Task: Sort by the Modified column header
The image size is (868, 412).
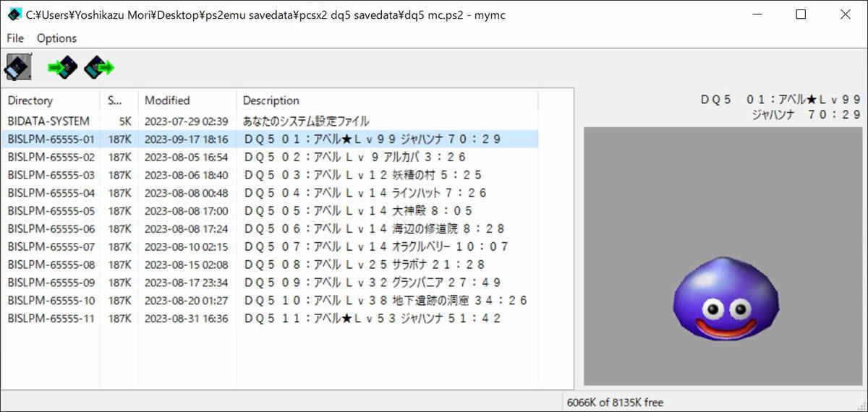Action: [187, 100]
